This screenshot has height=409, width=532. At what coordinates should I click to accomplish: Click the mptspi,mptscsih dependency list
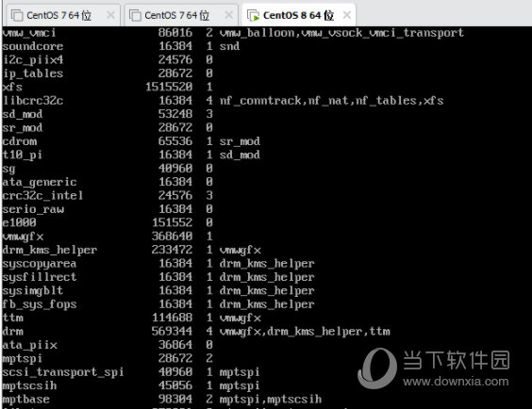pos(271,400)
